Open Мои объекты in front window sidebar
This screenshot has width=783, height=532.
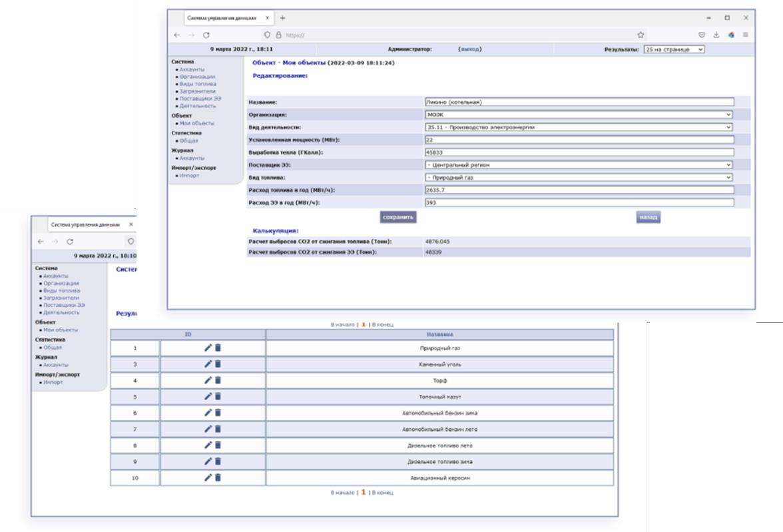pyautogui.click(x=197, y=123)
